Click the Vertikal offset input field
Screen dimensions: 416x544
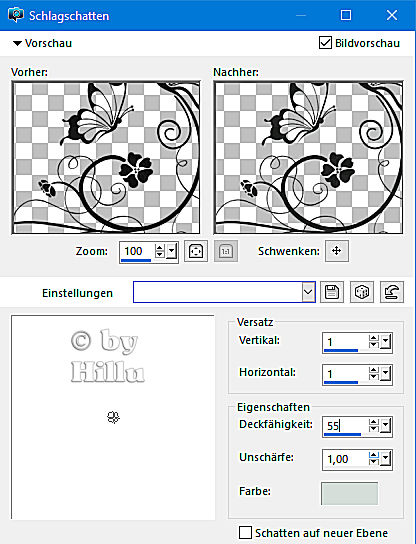[x=346, y=342]
